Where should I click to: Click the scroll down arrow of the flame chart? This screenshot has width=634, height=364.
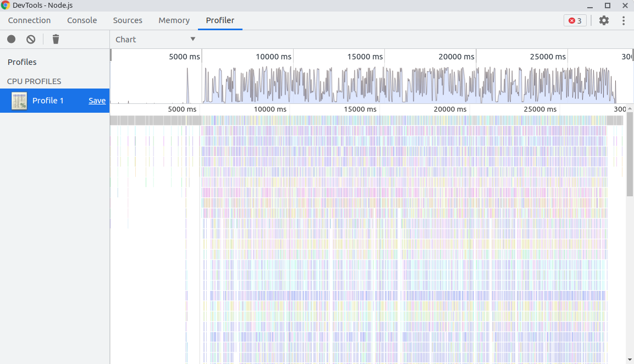(630, 360)
